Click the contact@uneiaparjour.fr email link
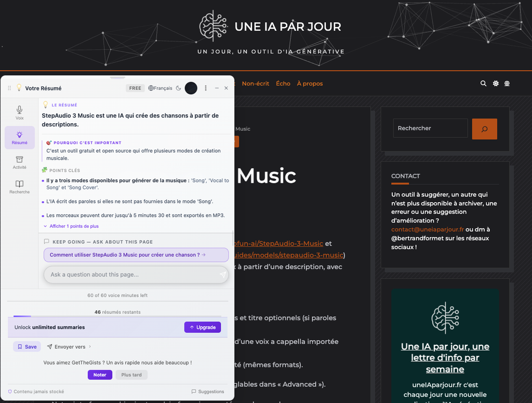 coord(428,229)
